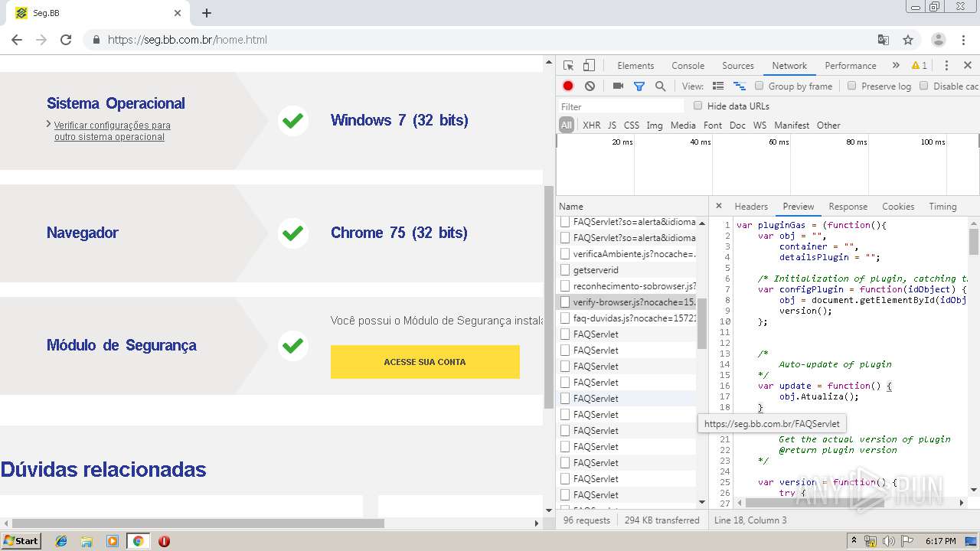
Task: Open the request Cookies tab
Action: [898, 207]
